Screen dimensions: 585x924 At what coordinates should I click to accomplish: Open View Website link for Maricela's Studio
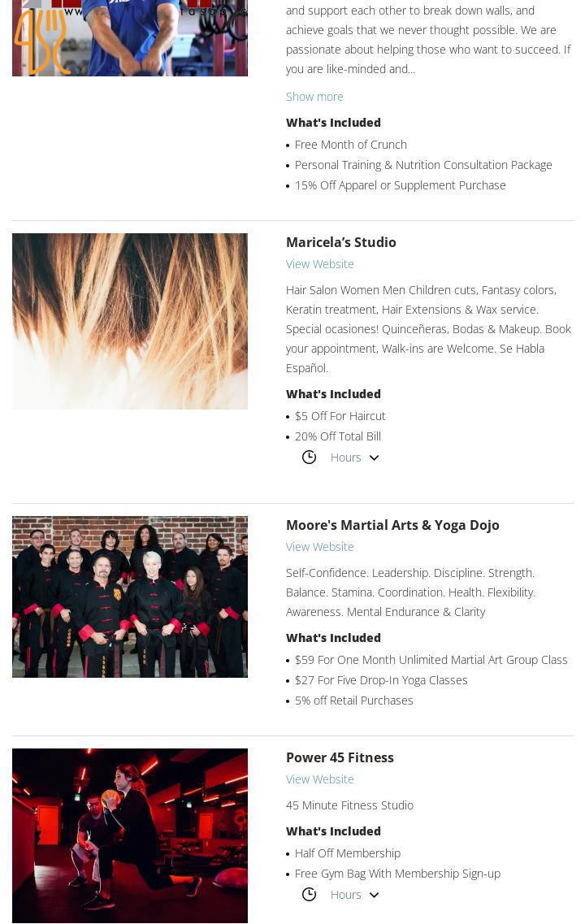pos(320,264)
